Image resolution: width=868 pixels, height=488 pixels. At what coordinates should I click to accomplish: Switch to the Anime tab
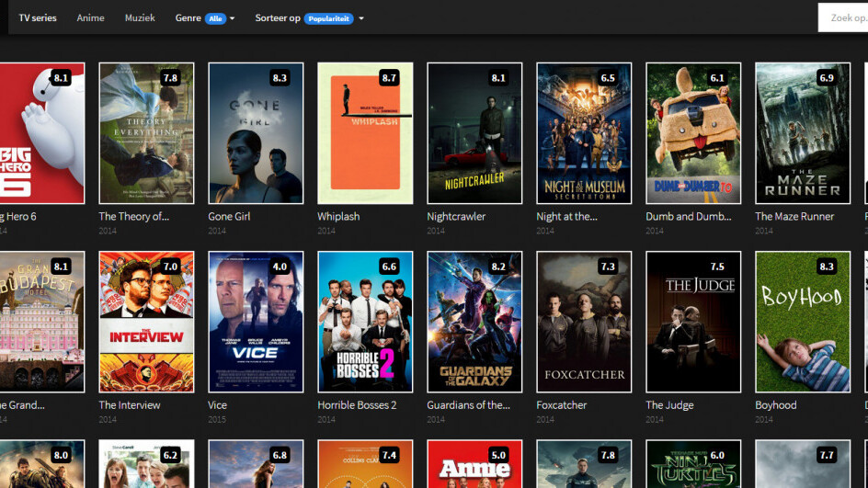pos(90,17)
